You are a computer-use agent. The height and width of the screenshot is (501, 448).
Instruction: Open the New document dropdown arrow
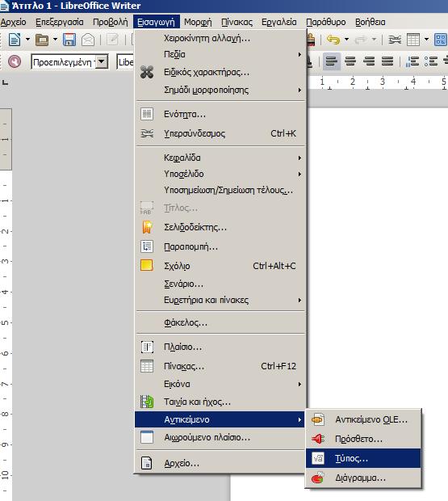[x=27, y=40]
